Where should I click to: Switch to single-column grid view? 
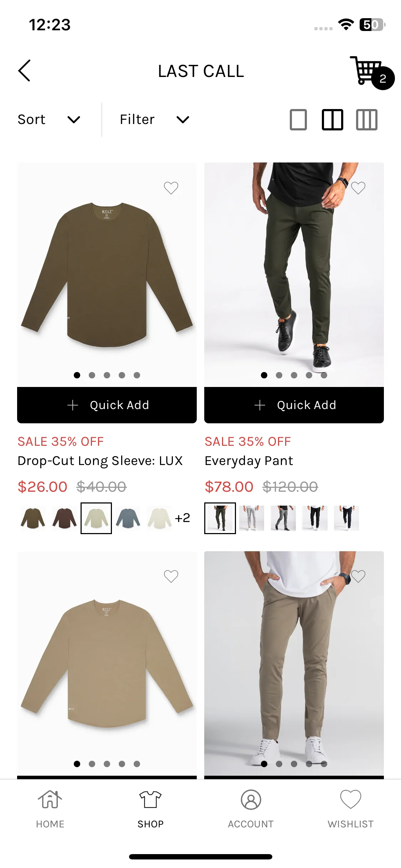[298, 119]
